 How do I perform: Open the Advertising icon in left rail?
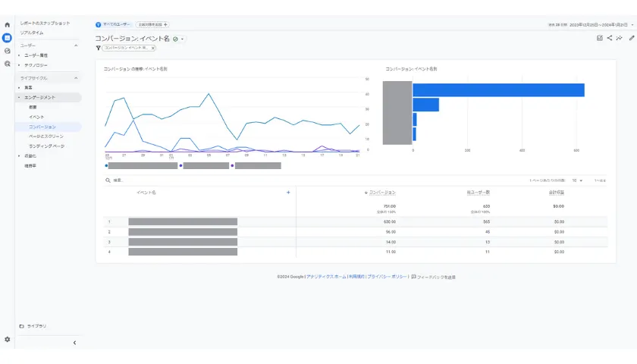pos(8,64)
